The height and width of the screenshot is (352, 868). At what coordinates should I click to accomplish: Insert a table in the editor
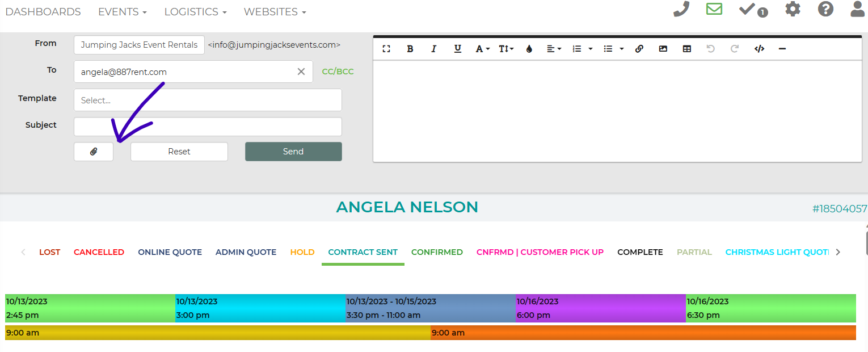point(687,49)
